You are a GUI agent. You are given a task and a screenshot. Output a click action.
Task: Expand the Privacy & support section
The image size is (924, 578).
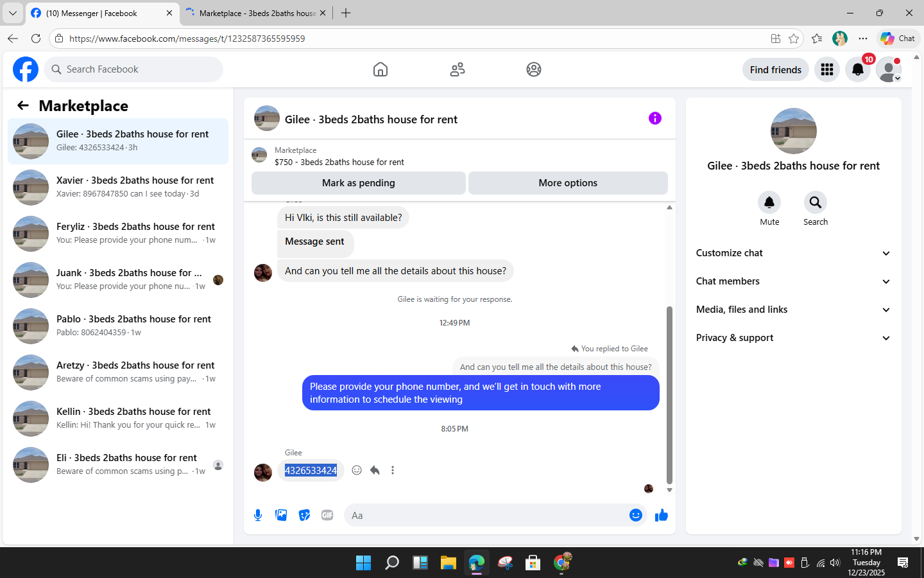pos(794,338)
